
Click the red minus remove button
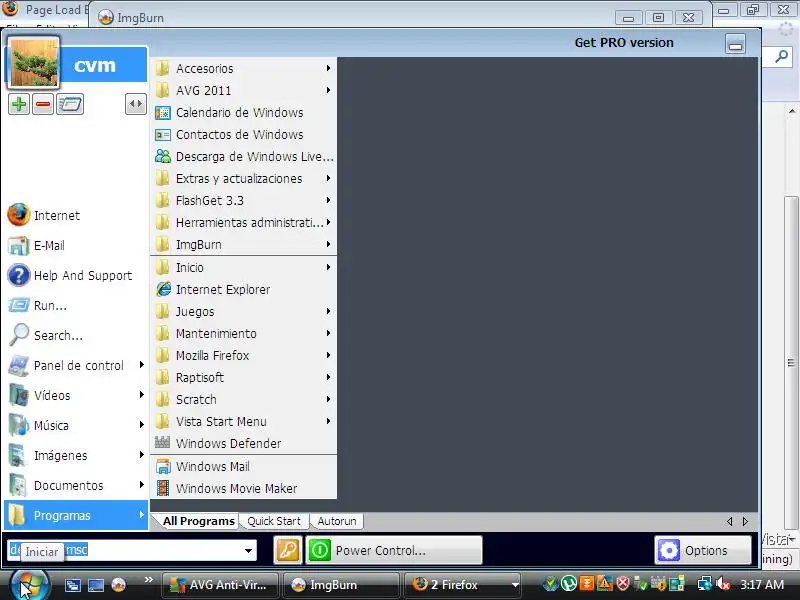[43, 105]
